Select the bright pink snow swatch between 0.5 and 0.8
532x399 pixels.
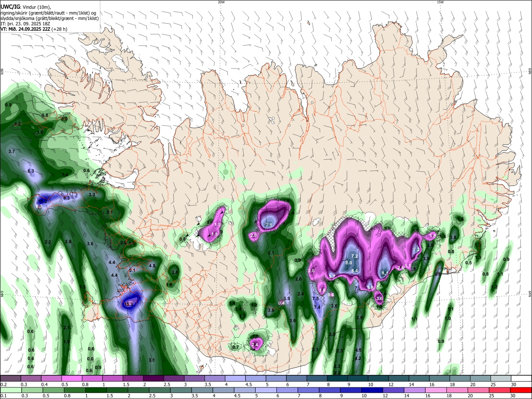[71, 379]
